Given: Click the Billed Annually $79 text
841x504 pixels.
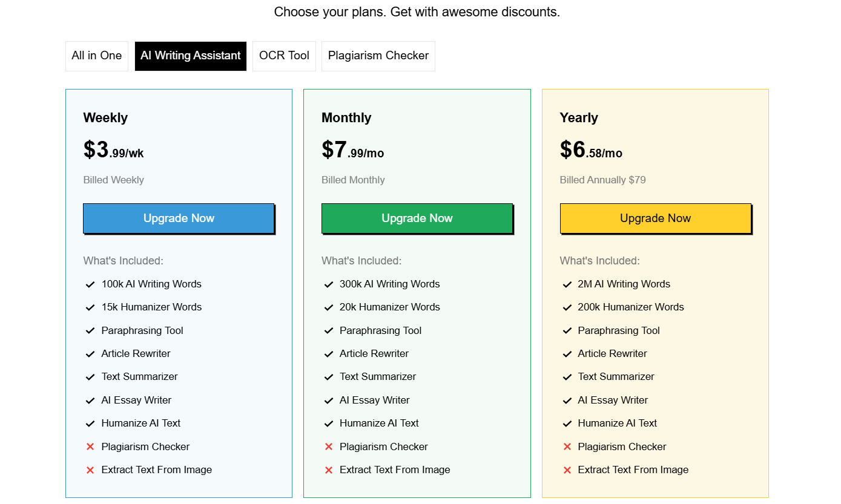Looking at the screenshot, I should 603,180.
